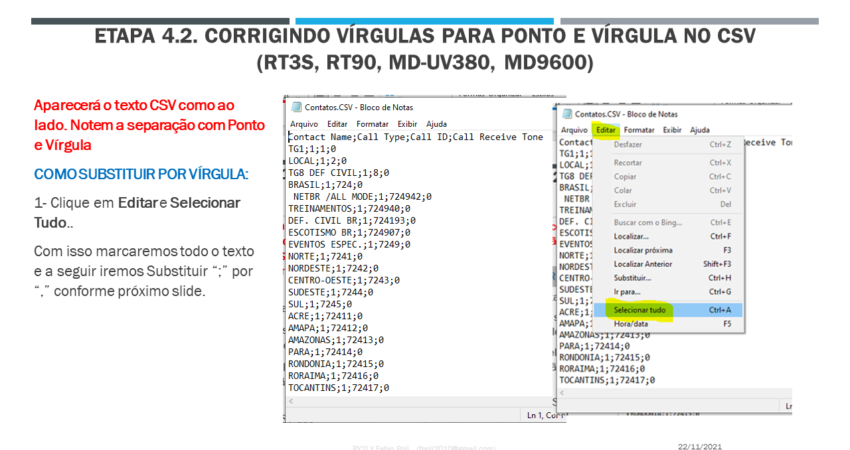
Task: Open Editar menu in left Notepad window
Action: pyautogui.click(x=337, y=124)
